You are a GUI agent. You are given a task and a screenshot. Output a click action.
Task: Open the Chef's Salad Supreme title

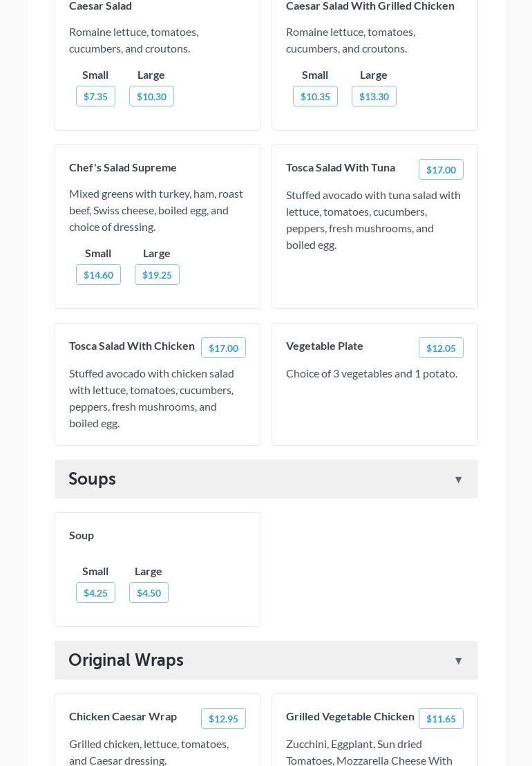tap(123, 167)
